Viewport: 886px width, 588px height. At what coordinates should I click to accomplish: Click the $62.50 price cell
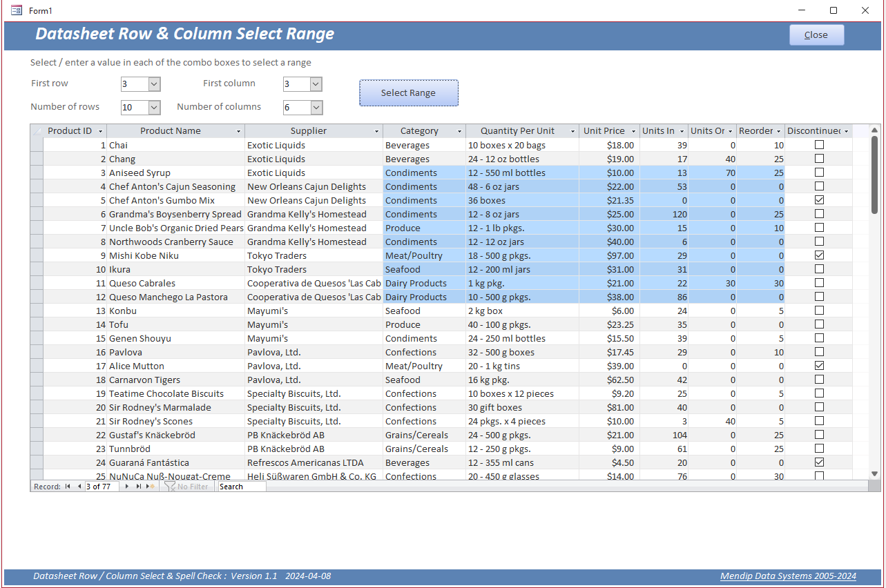(x=609, y=380)
